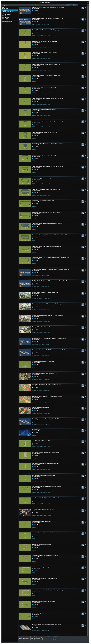This screenshot has height=644, width=91.
Task: Close the Content Manager window
Action: [x=88, y=3]
